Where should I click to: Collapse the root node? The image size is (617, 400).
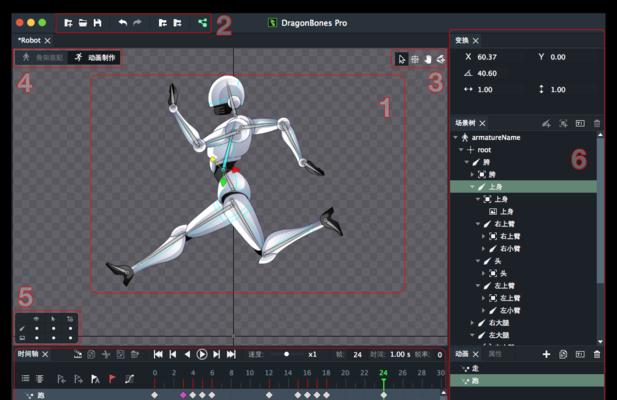(x=461, y=150)
